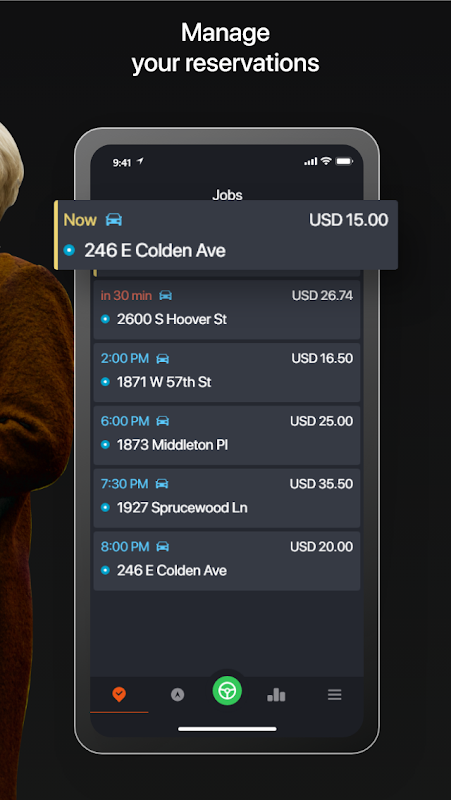
Task: Open the 1873 Middleton Pl reservation
Action: click(227, 435)
